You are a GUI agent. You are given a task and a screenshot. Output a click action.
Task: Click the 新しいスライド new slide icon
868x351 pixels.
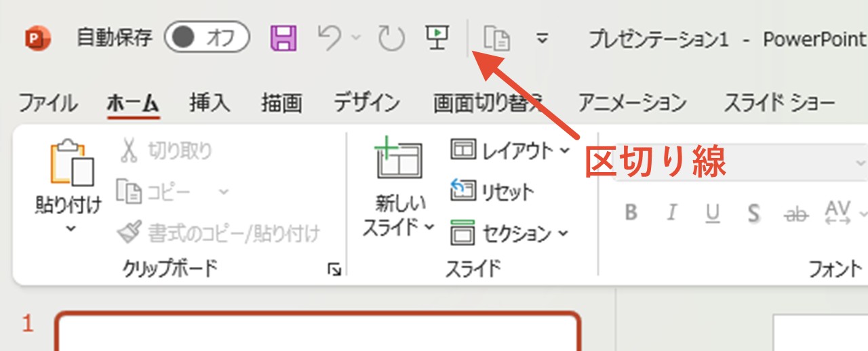click(399, 159)
